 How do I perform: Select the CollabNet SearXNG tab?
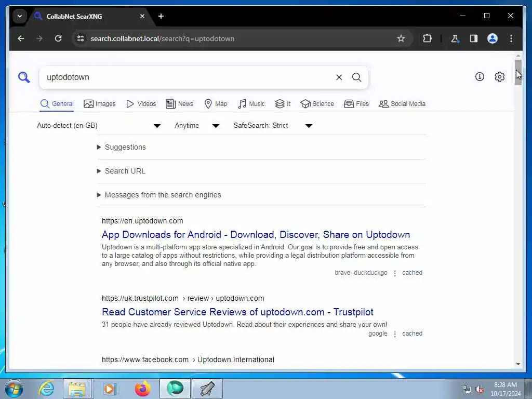tap(90, 16)
